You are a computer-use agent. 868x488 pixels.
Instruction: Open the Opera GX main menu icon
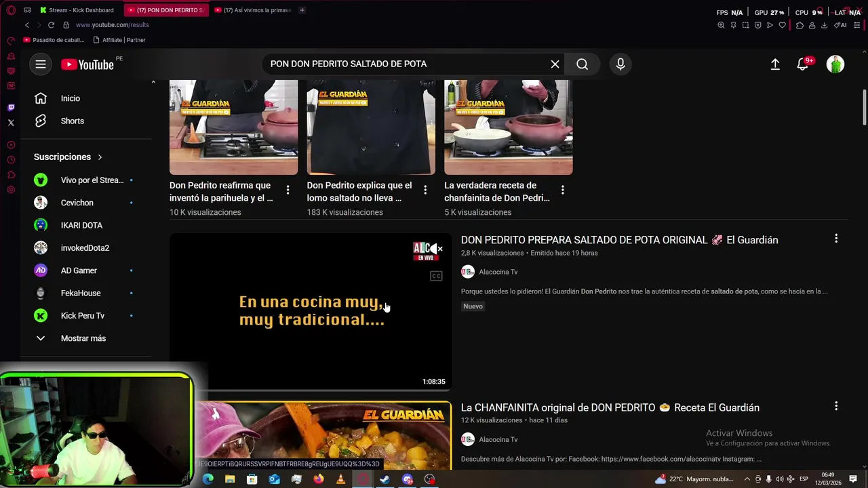[x=11, y=10]
